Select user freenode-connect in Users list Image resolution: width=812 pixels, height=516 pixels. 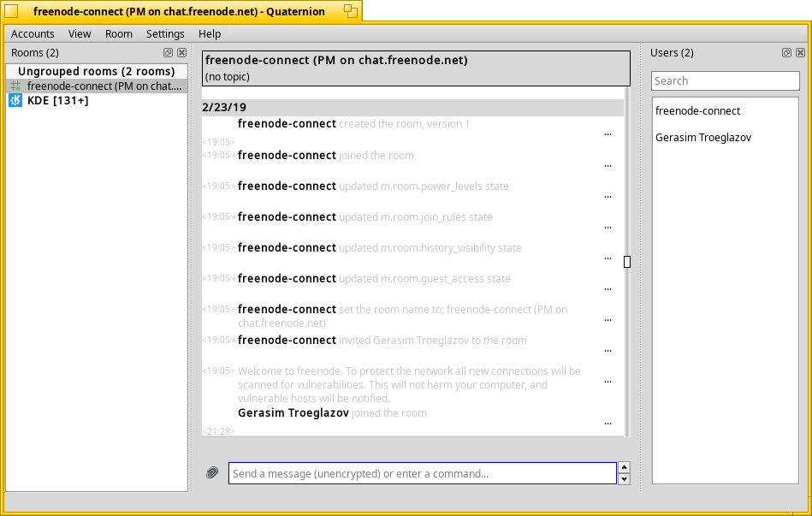[x=697, y=111]
